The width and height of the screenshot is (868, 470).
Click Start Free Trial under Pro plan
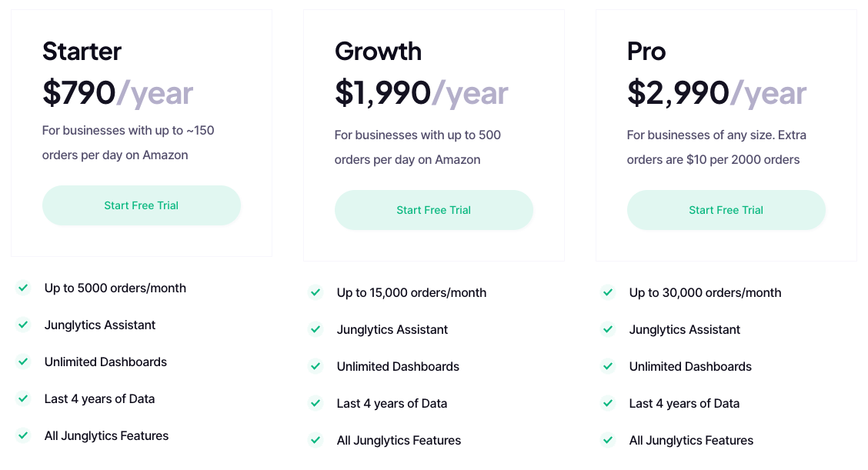pyautogui.click(x=726, y=210)
